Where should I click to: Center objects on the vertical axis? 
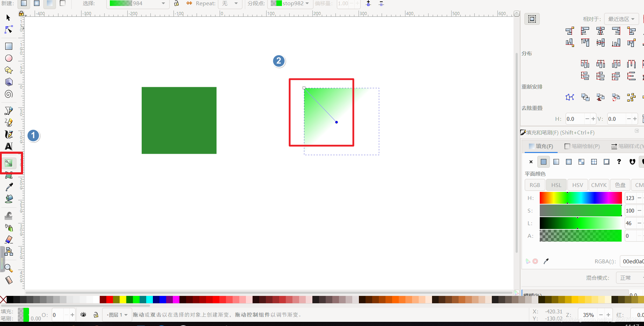point(601,31)
